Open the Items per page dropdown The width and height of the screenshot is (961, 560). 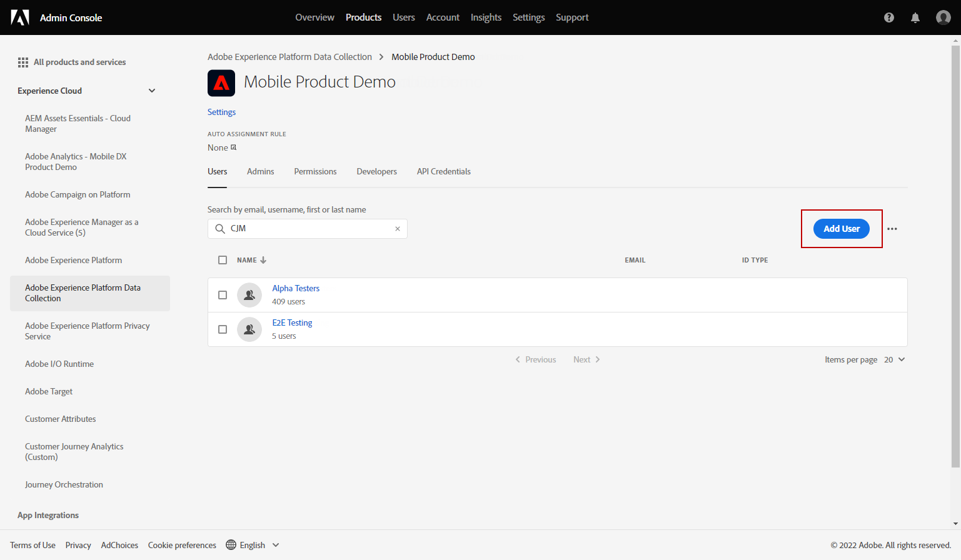coord(895,359)
